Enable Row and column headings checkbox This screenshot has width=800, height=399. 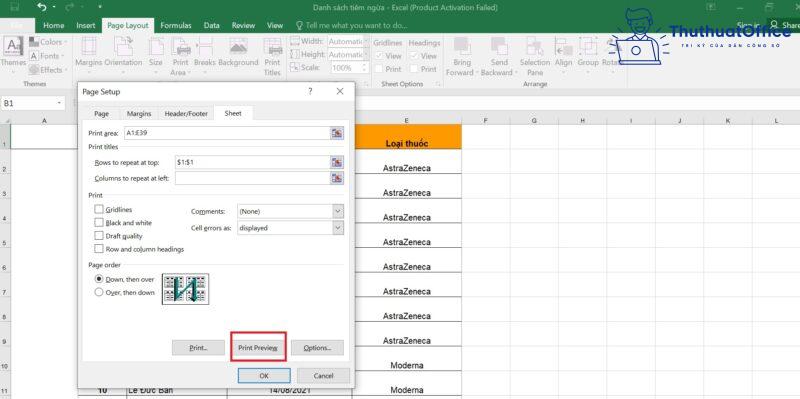click(99, 249)
